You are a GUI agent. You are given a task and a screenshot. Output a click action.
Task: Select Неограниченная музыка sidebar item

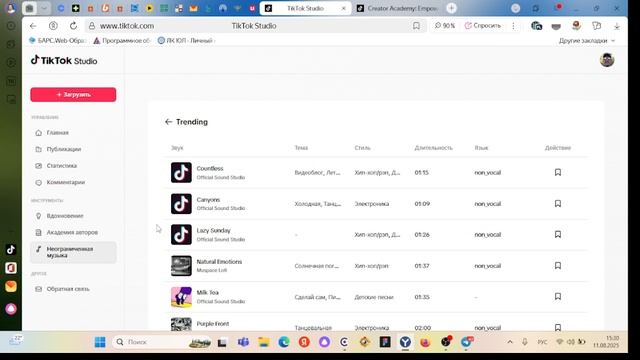click(x=73, y=252)
